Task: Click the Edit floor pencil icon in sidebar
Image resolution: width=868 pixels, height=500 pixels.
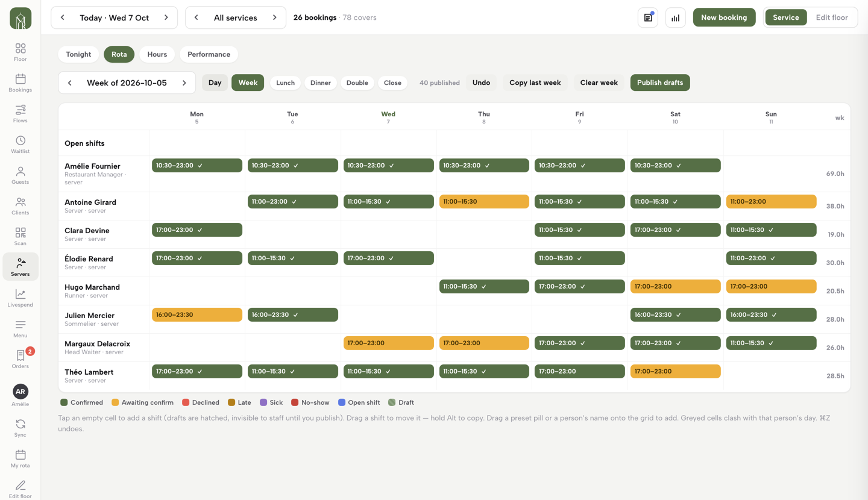Action: 20,489
